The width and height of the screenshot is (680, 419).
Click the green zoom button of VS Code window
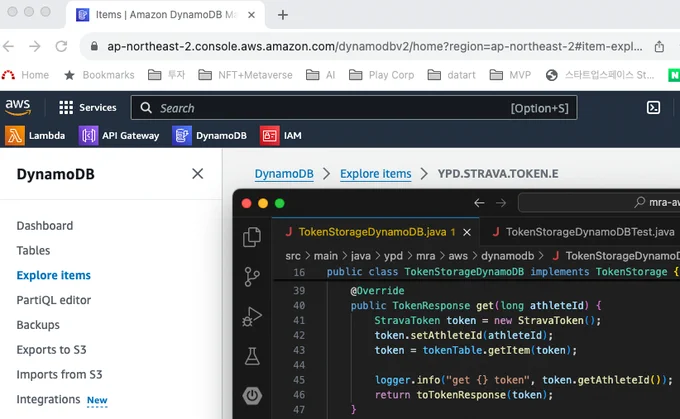[280, 203]
